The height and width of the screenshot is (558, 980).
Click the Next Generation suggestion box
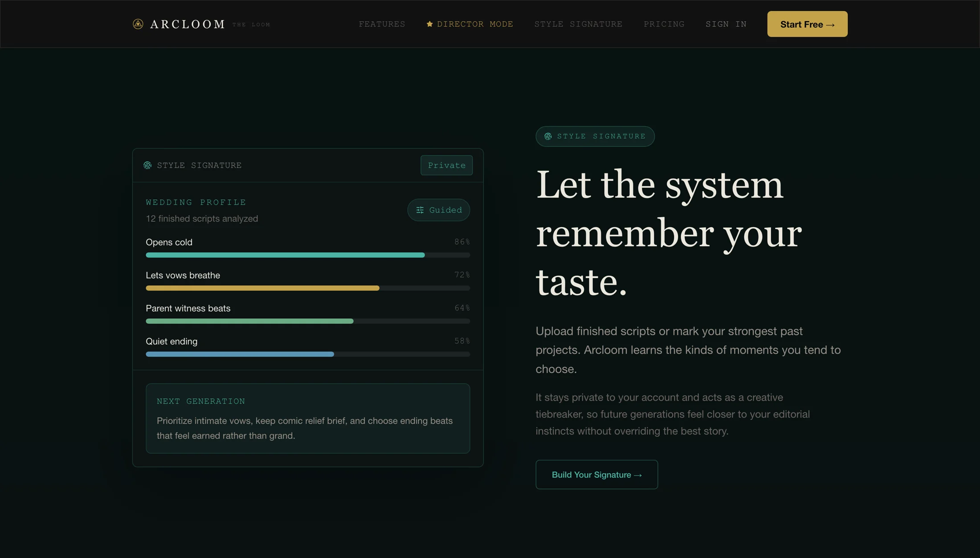[308, 418]
